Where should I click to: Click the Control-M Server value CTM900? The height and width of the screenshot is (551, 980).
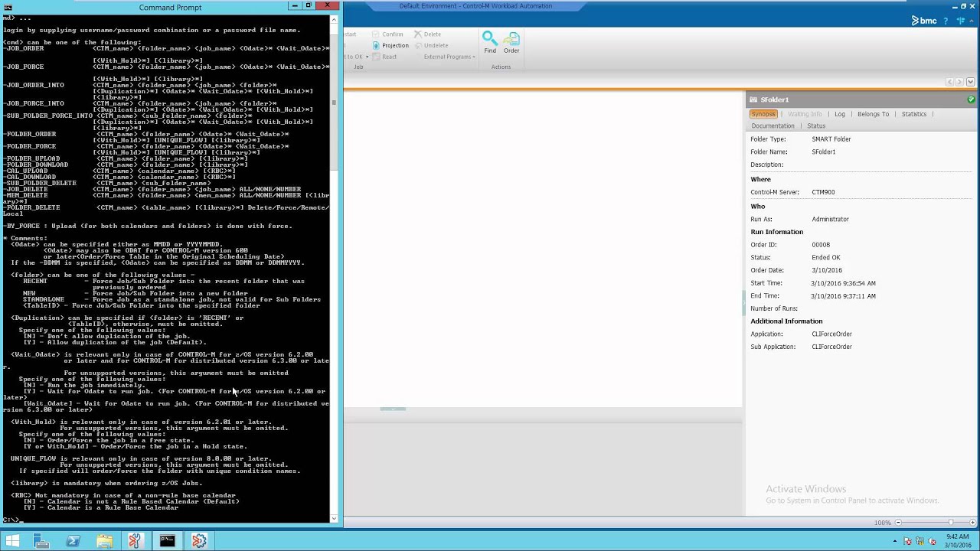pyautogui.click(x=823, y=192)
